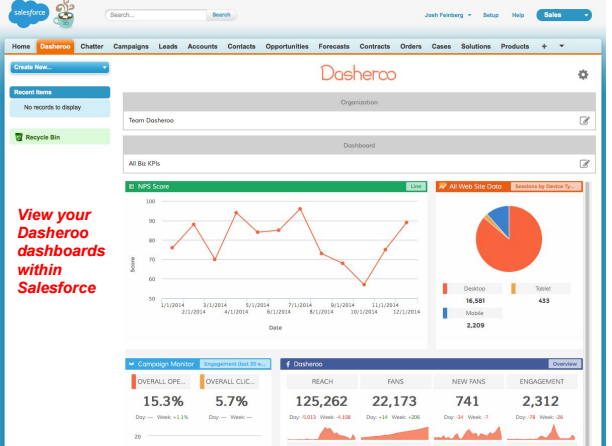Click the Line chart type badge
Screen dimensions: 612x446
tap(416, 187)
